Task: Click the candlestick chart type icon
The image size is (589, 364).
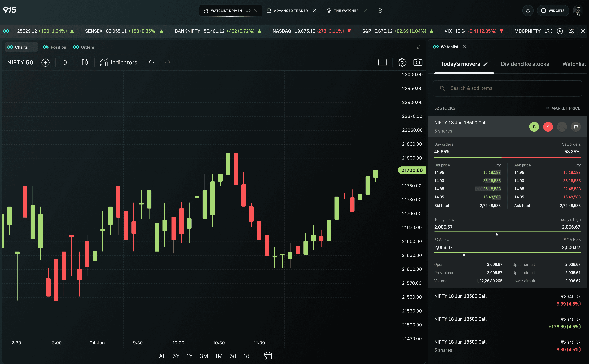Action: 85,63
